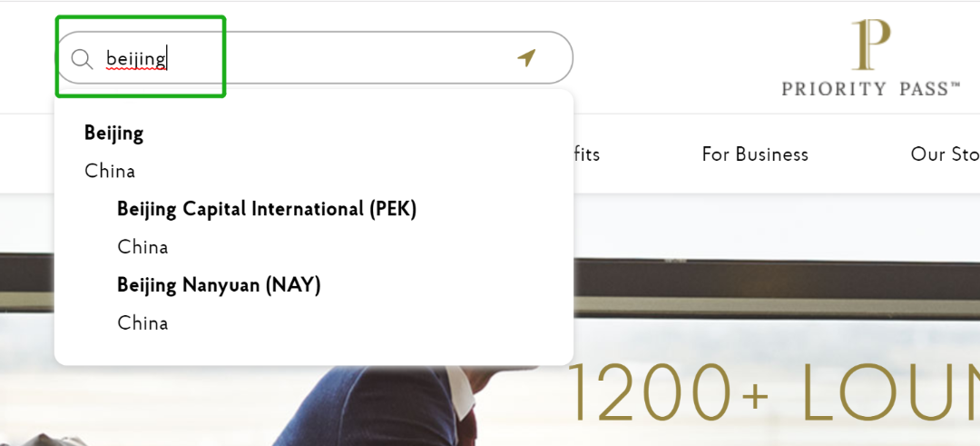
Task: Open the partially visible Our Story menu
Action: click(945, 154)
